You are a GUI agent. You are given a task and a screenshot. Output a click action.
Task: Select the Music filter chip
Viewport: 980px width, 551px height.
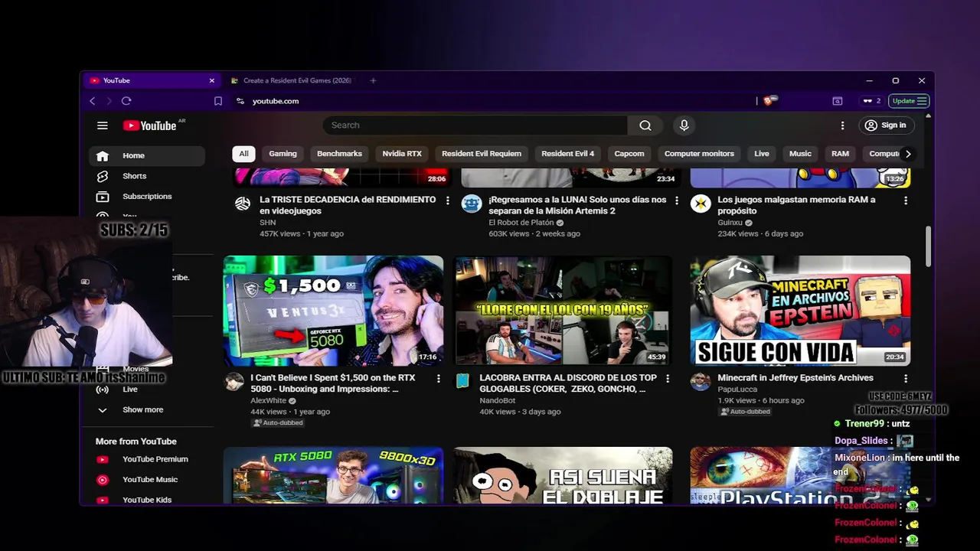[800, 154]
